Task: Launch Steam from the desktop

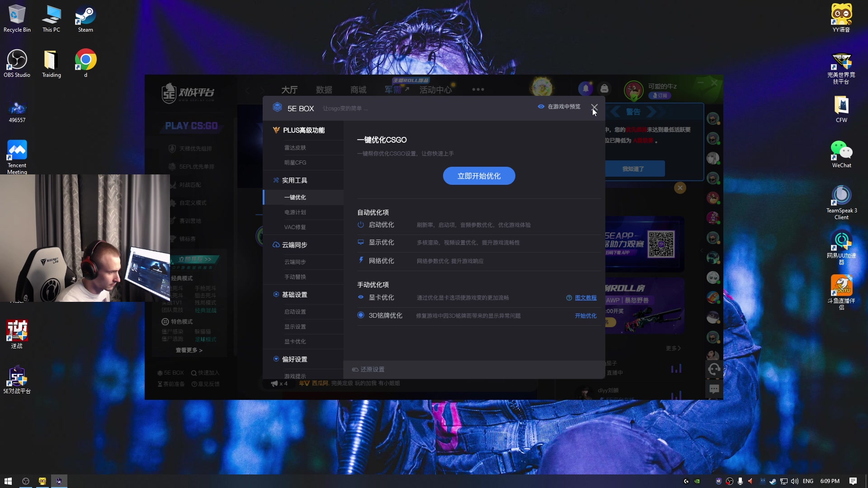Action: [85, 18]
